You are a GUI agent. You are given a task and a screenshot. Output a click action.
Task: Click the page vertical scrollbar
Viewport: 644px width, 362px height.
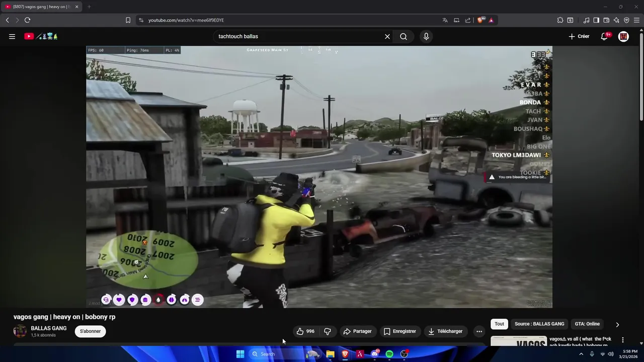[x=641, y=75]
